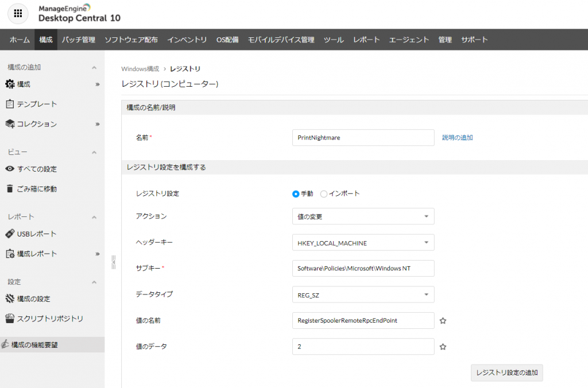Open the app launcher grid icon

coord(18,14)
